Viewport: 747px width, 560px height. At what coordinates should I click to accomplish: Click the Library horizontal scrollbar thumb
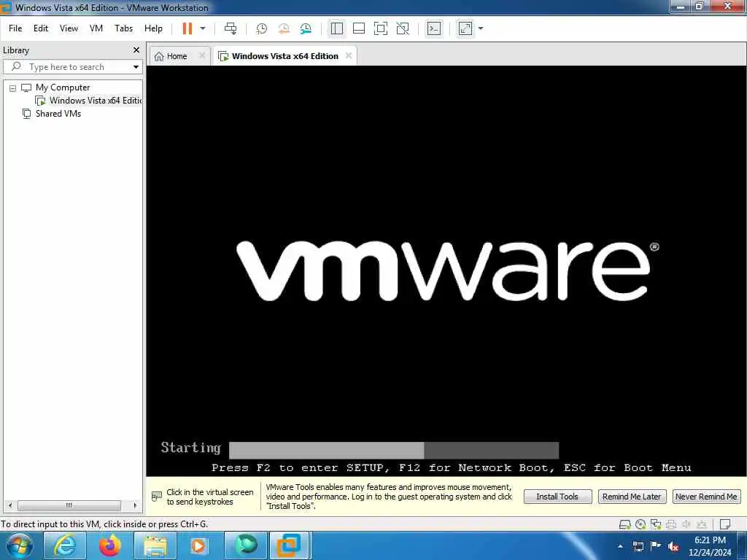pos(69,505)
